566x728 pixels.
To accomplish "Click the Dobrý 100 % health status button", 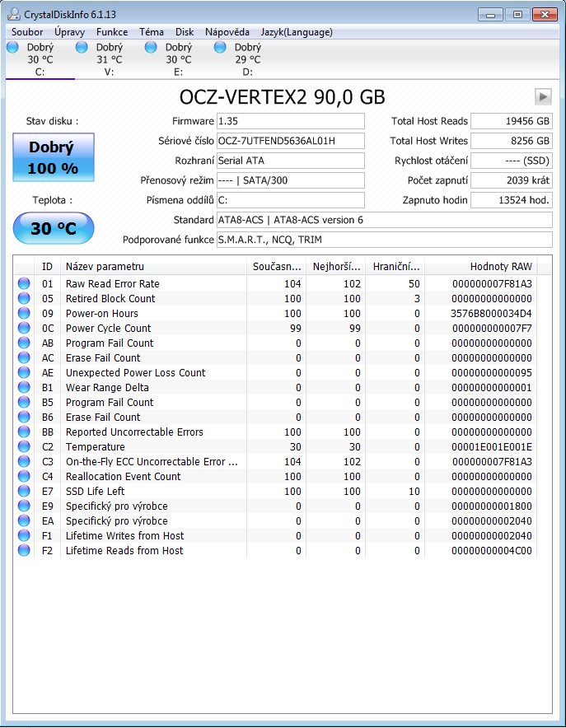I will (x=53, y=157).
